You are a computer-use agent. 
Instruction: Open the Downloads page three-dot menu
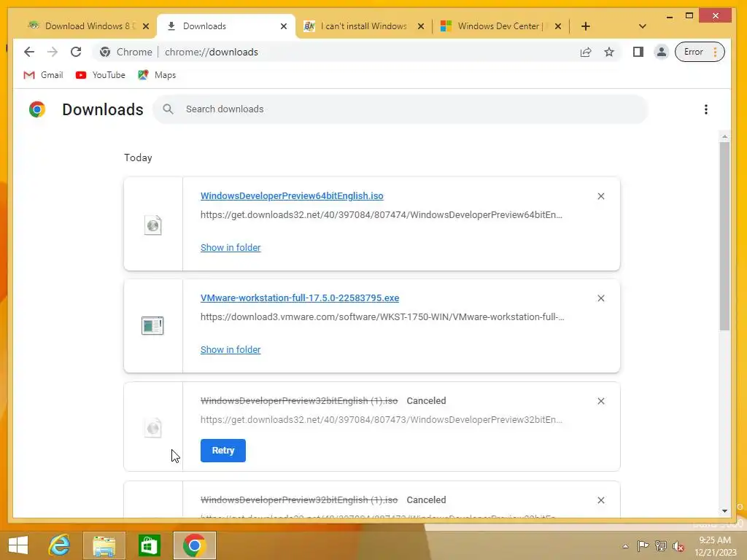[x=705, y=109]
